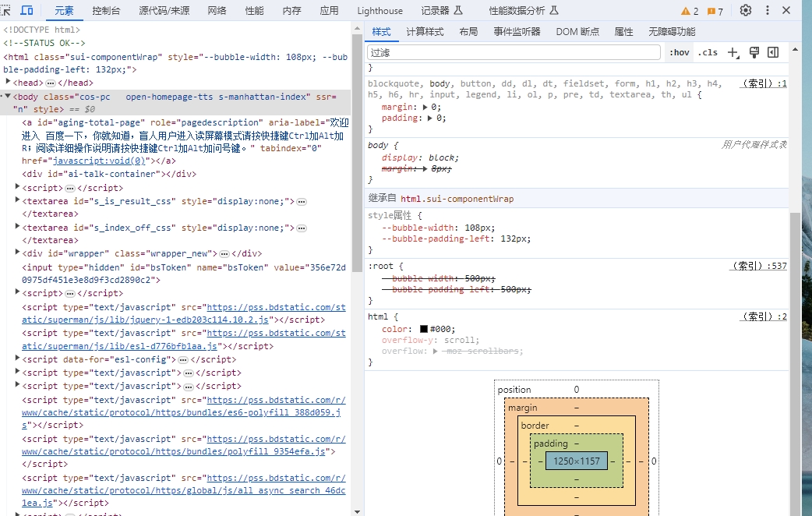Click the paint-roller rendering emulation icon
812x516 pixels.
pyautogui.click(x=754, y=52)
